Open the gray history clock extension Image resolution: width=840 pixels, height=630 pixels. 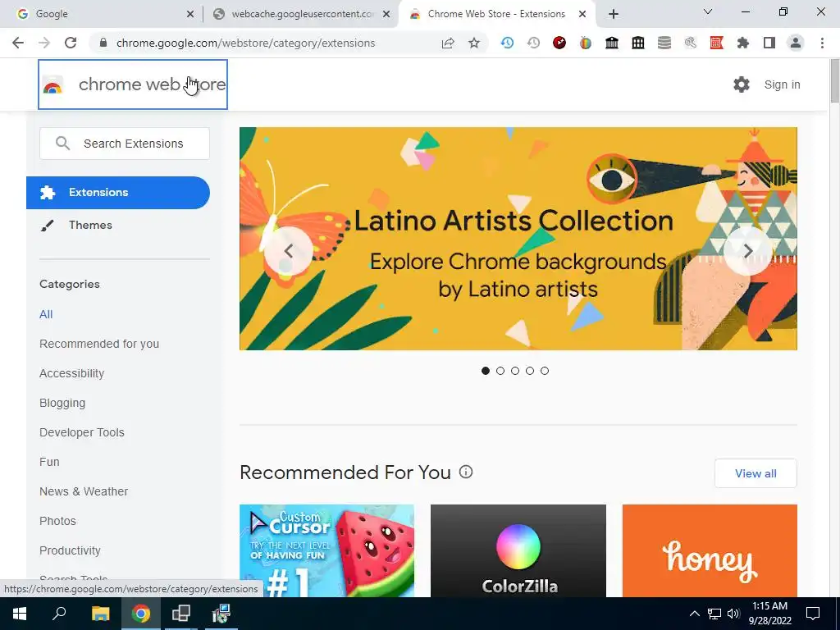pos(533,43)
